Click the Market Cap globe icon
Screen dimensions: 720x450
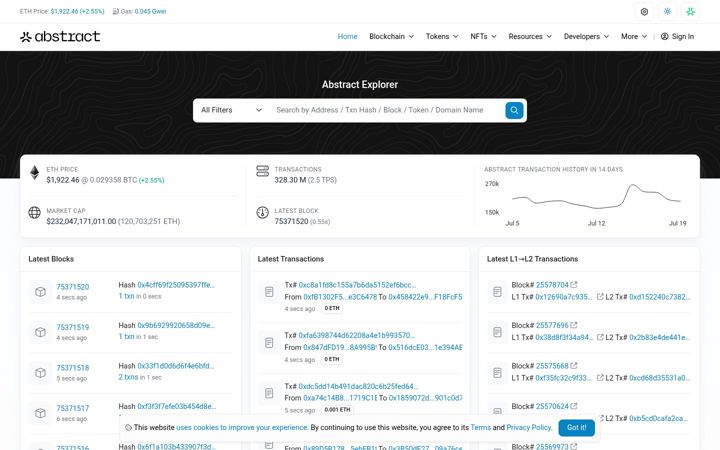click(34, 212)
